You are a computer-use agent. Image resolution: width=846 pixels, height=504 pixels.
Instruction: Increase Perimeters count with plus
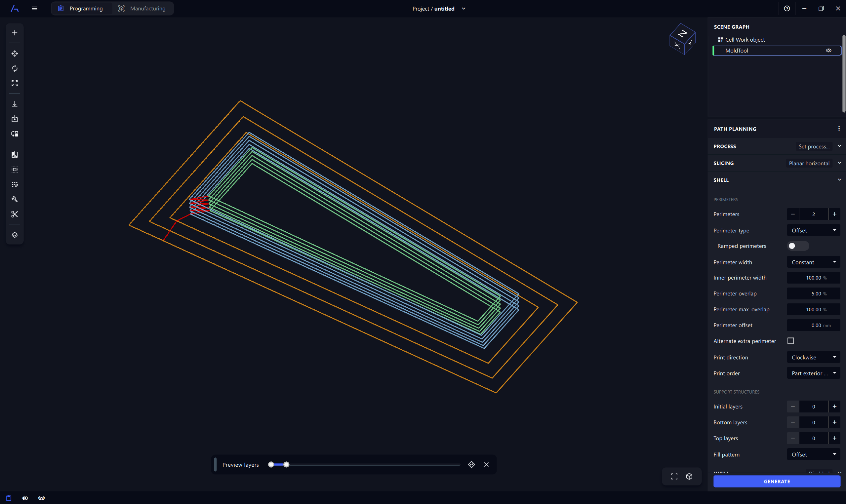[x=834, y=214]
